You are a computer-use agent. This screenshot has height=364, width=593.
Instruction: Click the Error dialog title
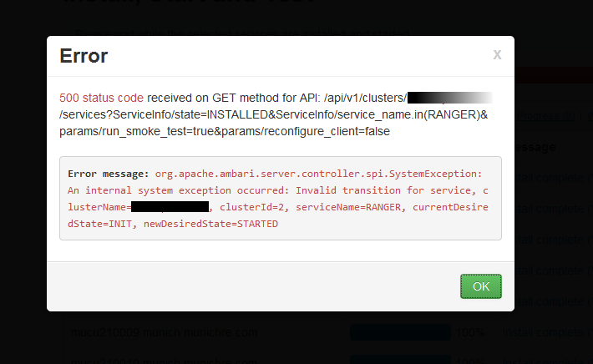click(x=84, y=56)
